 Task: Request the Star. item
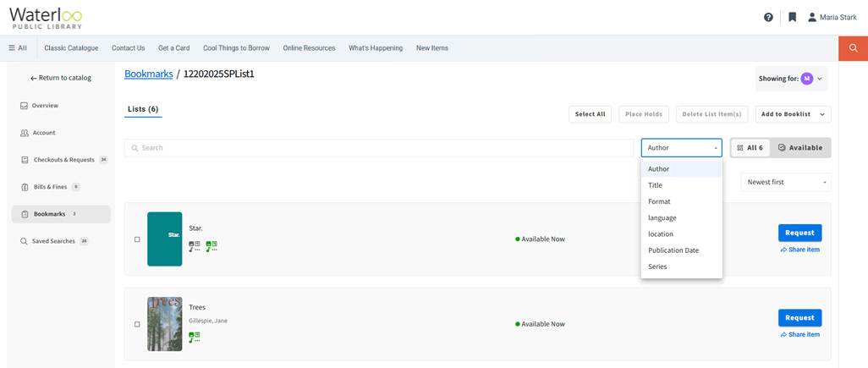tap(800, 233)
